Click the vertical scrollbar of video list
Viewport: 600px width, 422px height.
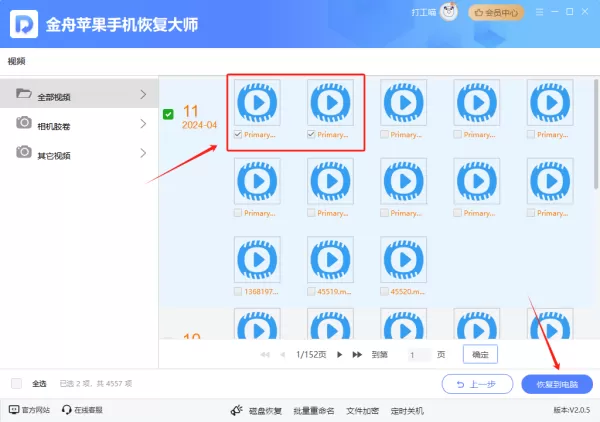pos(596,134)
